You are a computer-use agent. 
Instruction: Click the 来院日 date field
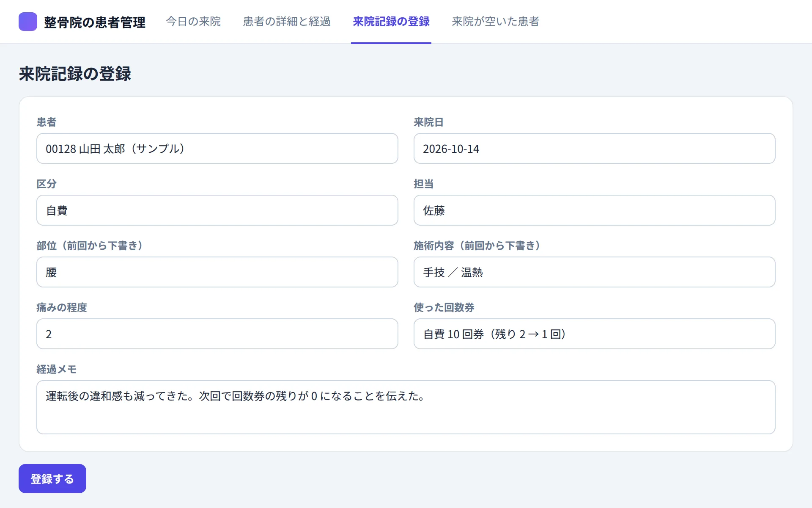[x=594, y=149]
